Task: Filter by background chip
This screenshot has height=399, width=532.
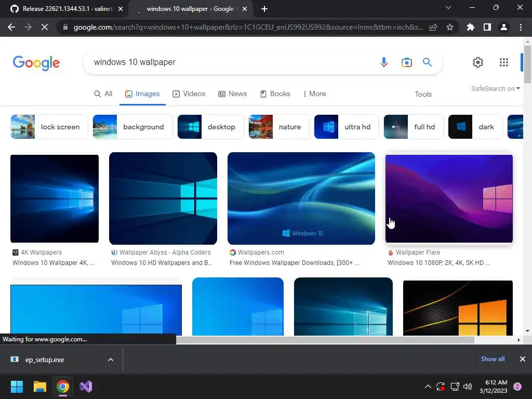Action: pos(132,127)
